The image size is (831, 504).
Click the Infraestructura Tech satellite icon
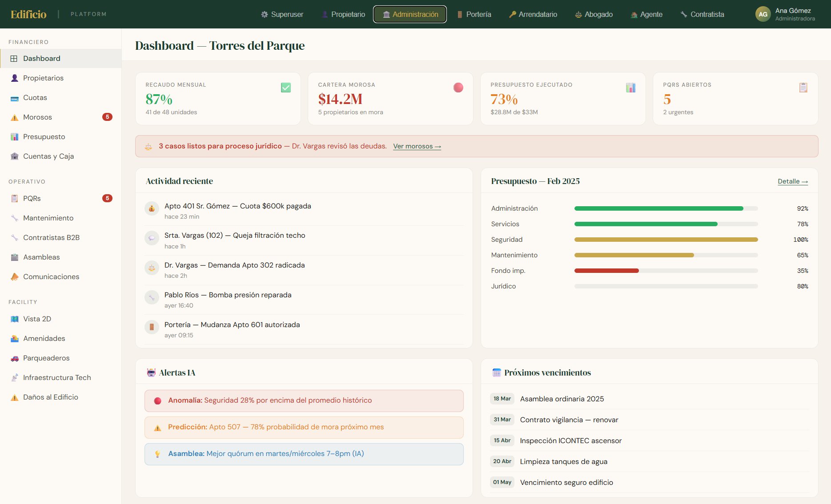14,378
